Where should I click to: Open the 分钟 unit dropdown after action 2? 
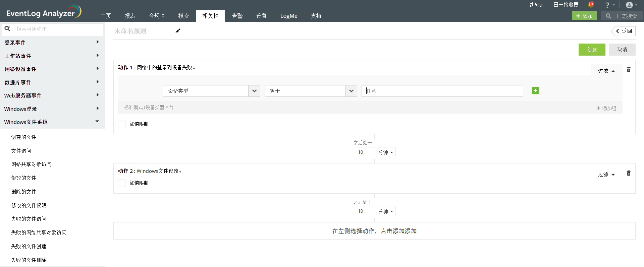[386, 211]
